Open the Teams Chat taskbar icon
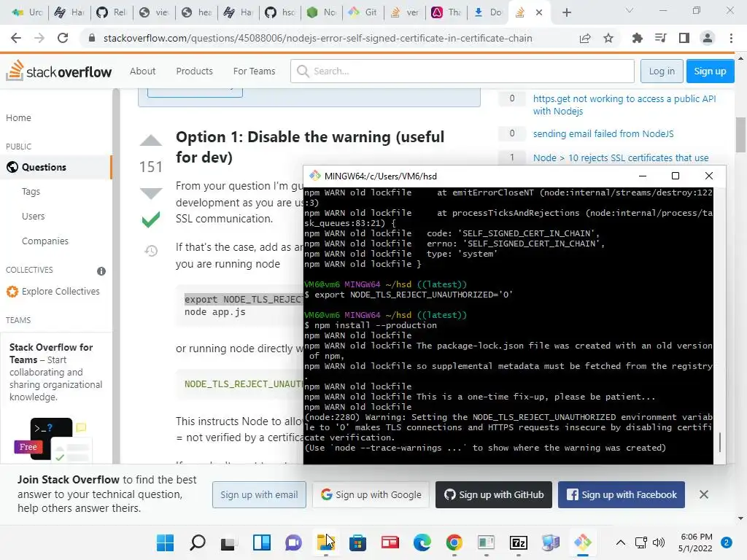 293,542
